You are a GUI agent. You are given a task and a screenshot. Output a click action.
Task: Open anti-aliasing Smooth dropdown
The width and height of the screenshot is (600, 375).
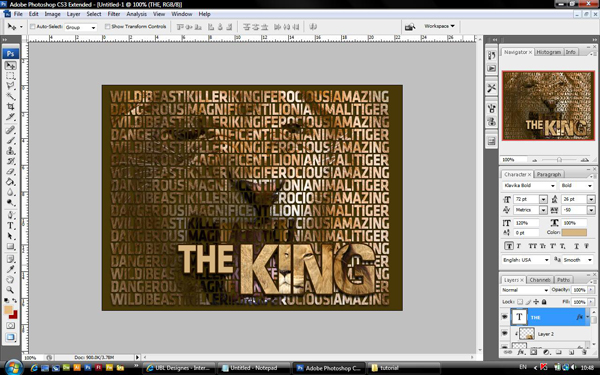578,260
